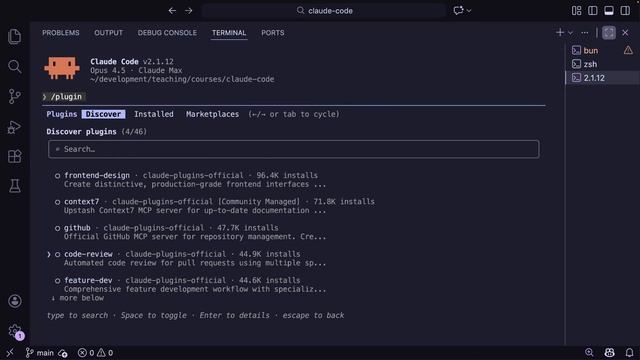Open the new terminal profile dropdown

coord(571,33)
